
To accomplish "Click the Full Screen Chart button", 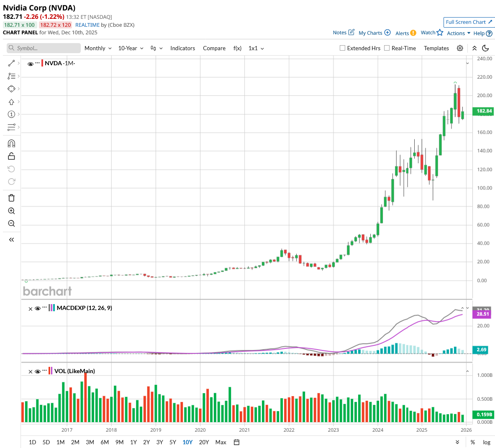I will pyautogui.click(x=469, y=22).
